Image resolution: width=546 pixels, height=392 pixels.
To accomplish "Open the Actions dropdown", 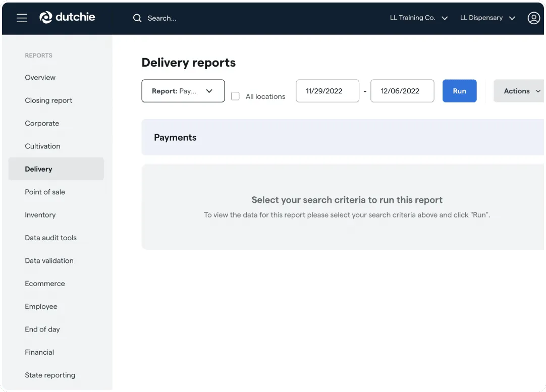I will click(x=519, y=91).
